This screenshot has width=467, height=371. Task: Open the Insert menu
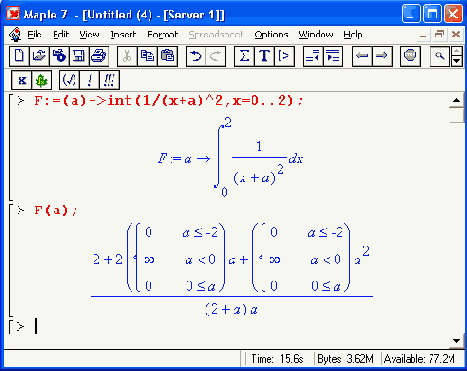(x=123, y=34)
